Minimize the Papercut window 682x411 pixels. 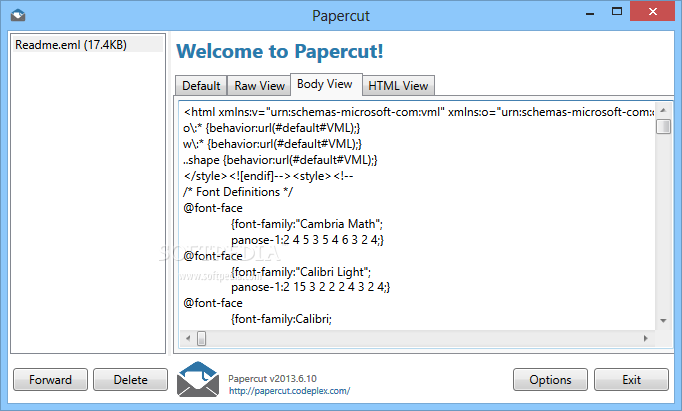[590, 12]
